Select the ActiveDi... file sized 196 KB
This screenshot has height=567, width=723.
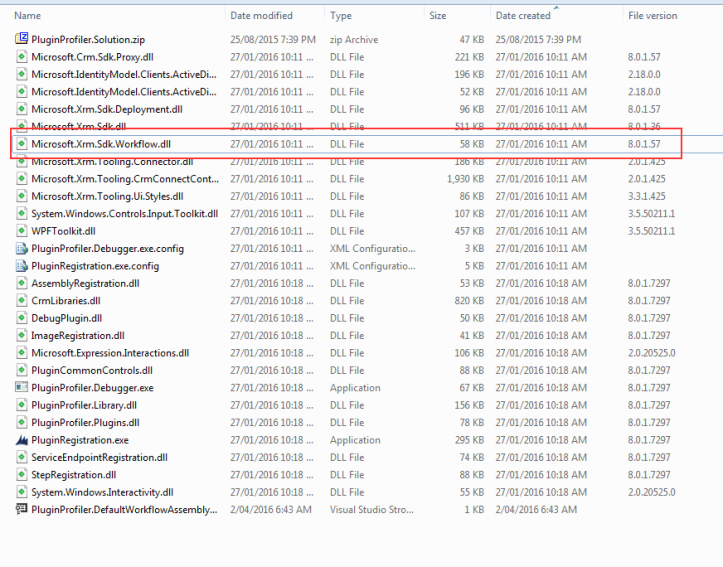click(x=124, y=74)
